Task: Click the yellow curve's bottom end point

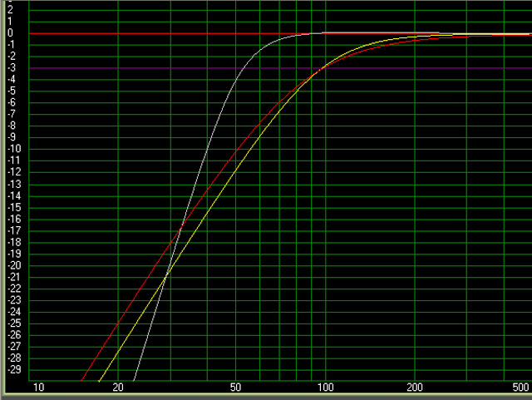Action: [x=98, y=379]
